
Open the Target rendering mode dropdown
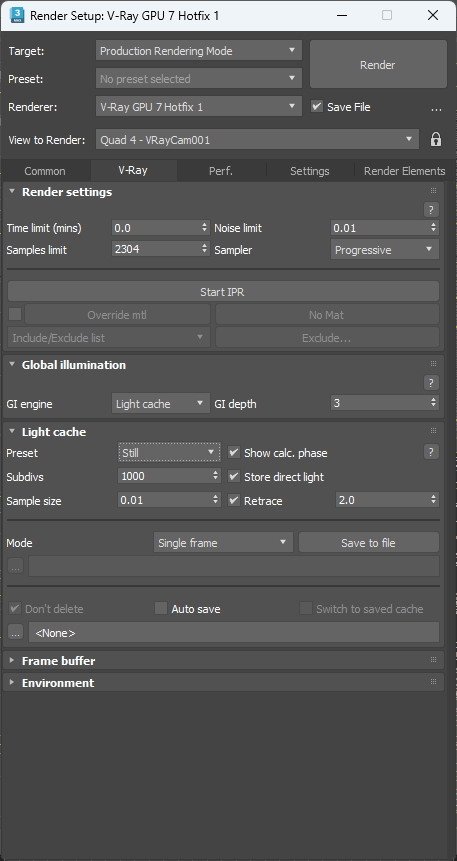click(x=199, y=51)
